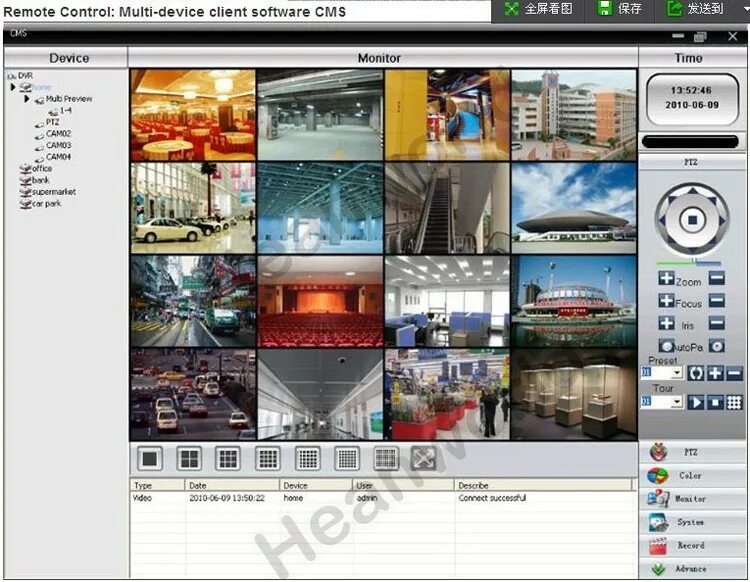Open the Tour number dropdown
Image resolution: width=750 pixels, height=582 pixels.
(677, 402)
